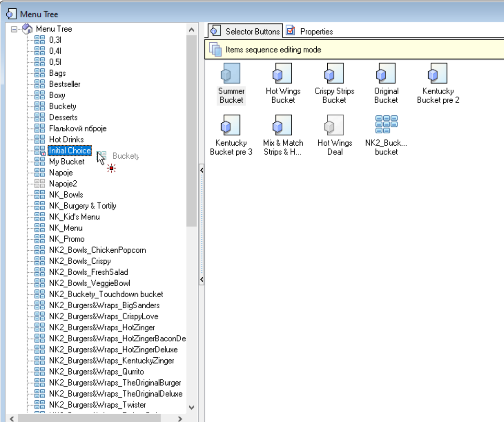The image size is (504, 422).
Task: Select the 0,5l tree item
Action: click(x=55, y=62)
